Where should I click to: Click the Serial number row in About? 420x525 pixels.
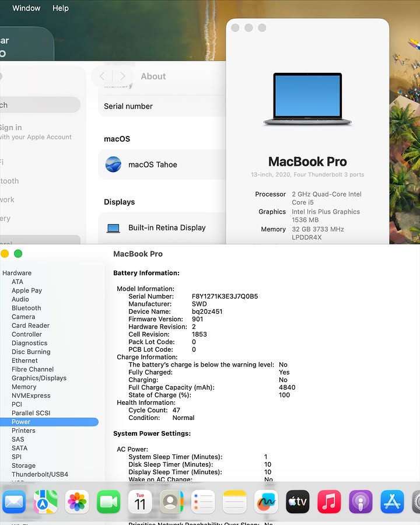coord(162,106)
